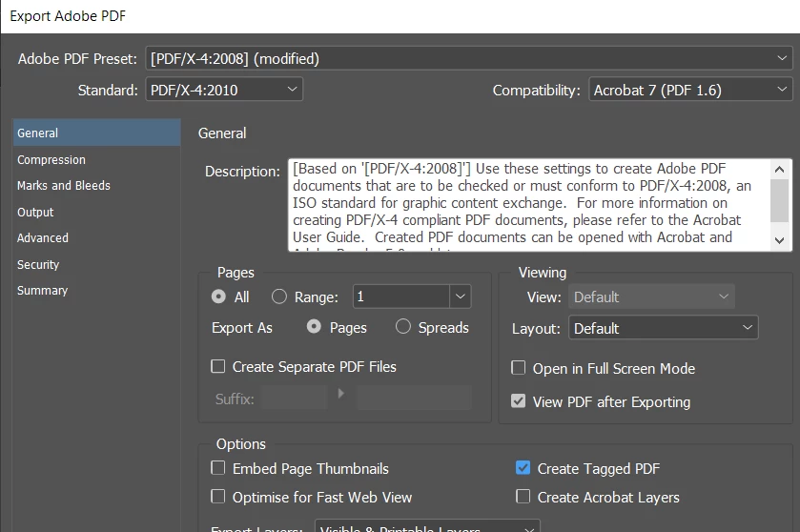Open the greyed View Default dropdown
This screenshot has height=532, width=800.
(651, 297)
